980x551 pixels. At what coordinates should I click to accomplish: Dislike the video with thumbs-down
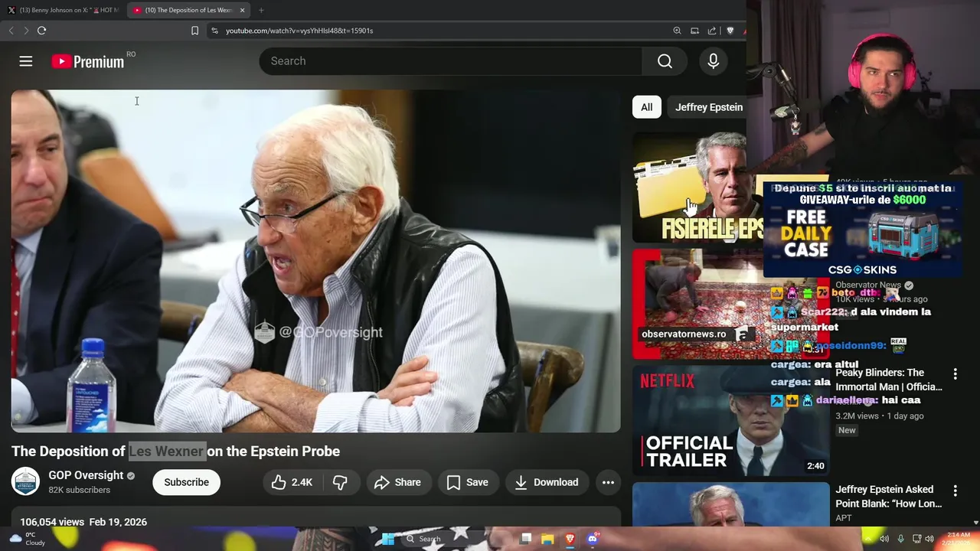click(340, 482)
